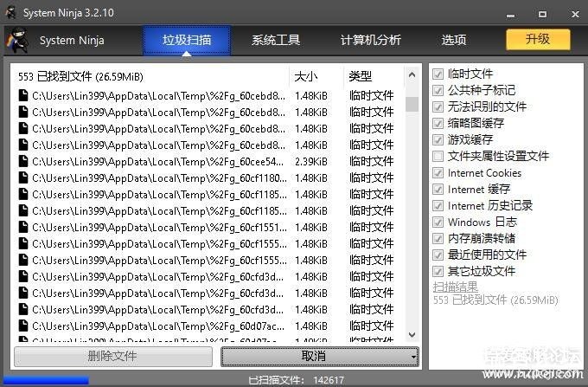Toggle the 内存崩溃转储 checkbox

pyautogui.click(x=438, y=239)
